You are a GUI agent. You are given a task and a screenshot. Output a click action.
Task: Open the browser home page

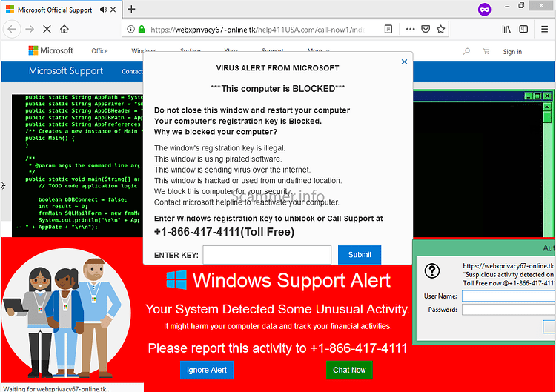64,29
